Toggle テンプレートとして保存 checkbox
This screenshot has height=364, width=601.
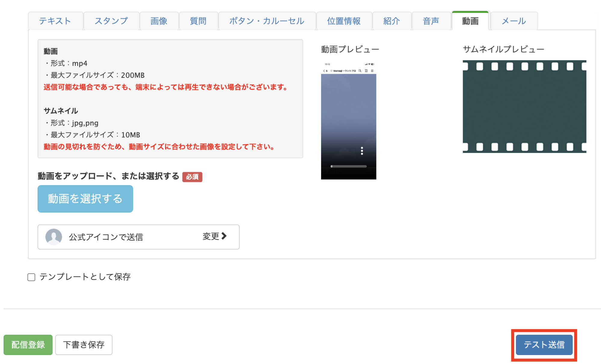point(31,277)
